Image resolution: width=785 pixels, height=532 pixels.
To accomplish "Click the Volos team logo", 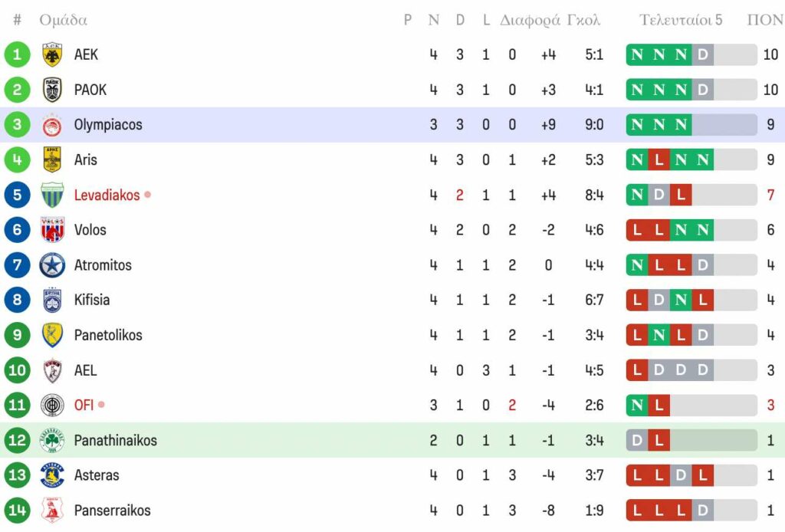I will point(52,230).
